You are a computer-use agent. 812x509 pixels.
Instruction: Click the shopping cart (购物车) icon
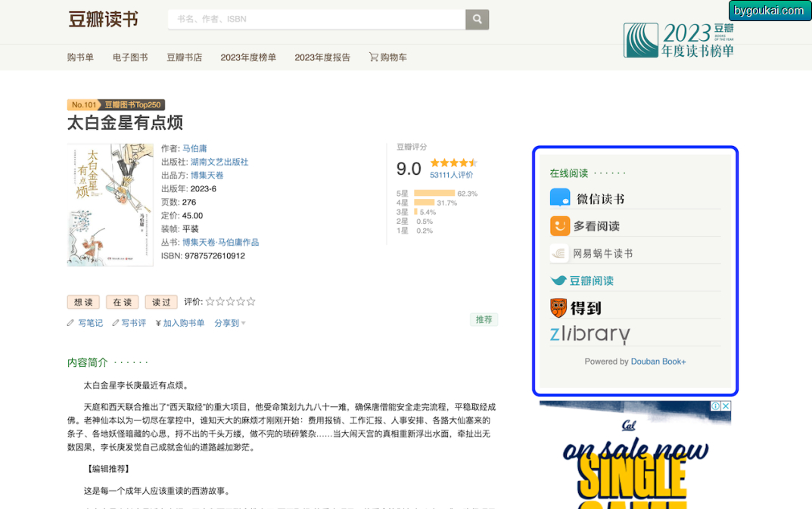(373, 57)
